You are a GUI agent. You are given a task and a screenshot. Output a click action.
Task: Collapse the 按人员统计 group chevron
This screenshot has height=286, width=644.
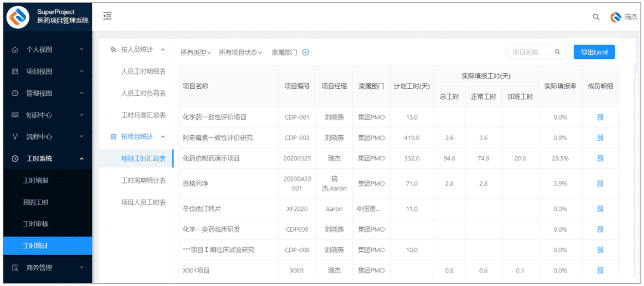point(163,49)
